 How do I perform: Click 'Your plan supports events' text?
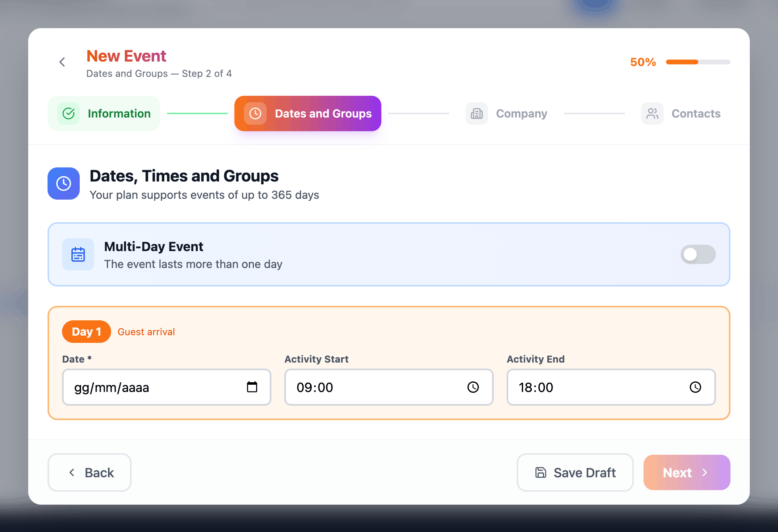[205, 195]
